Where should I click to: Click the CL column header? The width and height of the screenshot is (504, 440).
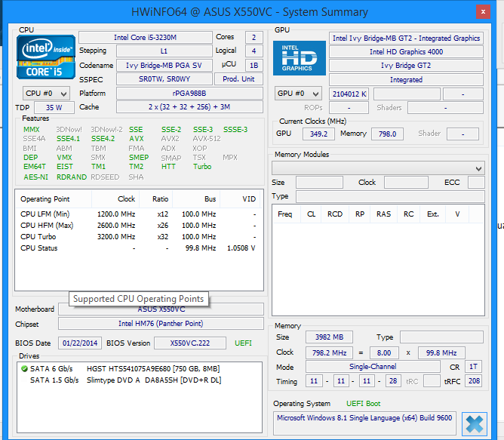(x=311, y=214)
